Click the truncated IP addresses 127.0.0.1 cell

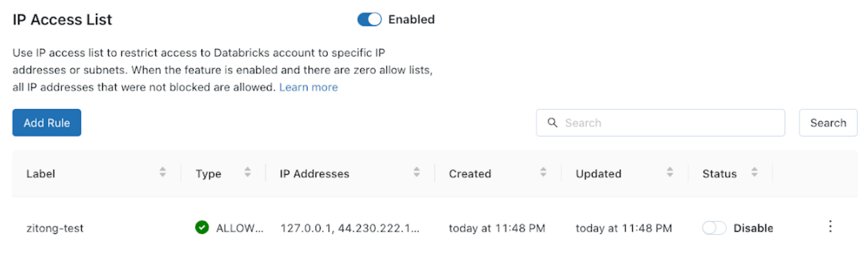click(349, 228)
